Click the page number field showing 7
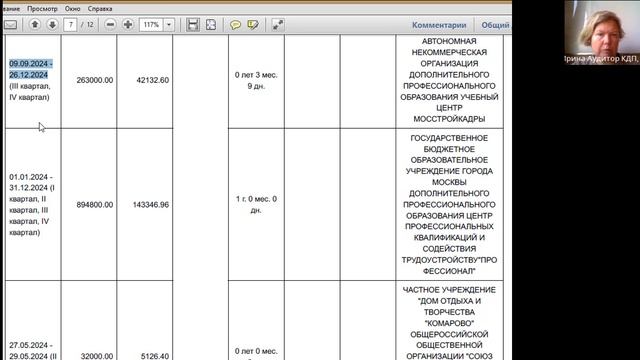The width and height of the screenshot is (640, 360). point(70,25)
